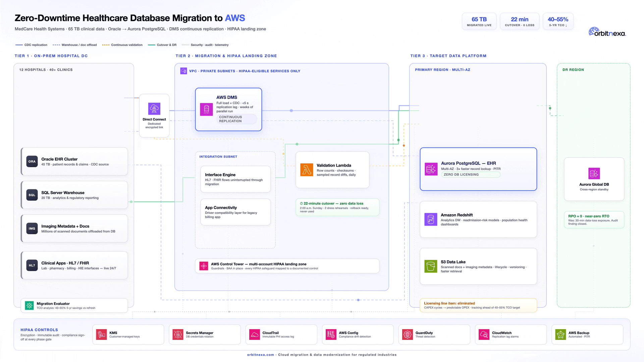Click the CDC replication legend line
This screenshot has width=644, height=362.
(19, 45)
